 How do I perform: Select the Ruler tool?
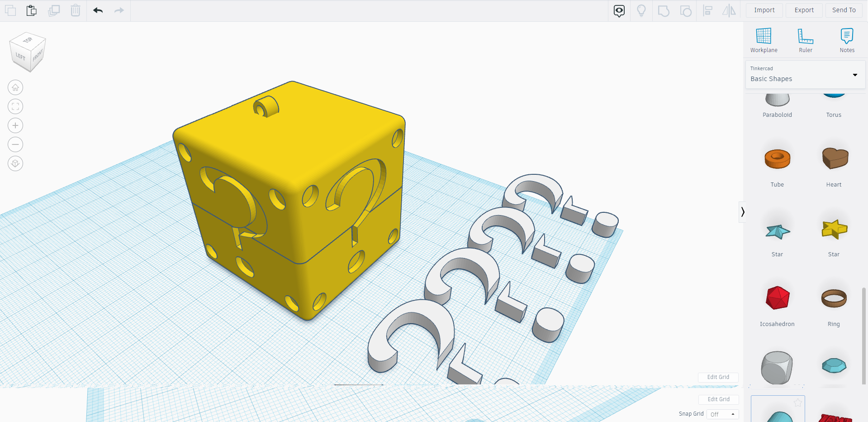805,40
